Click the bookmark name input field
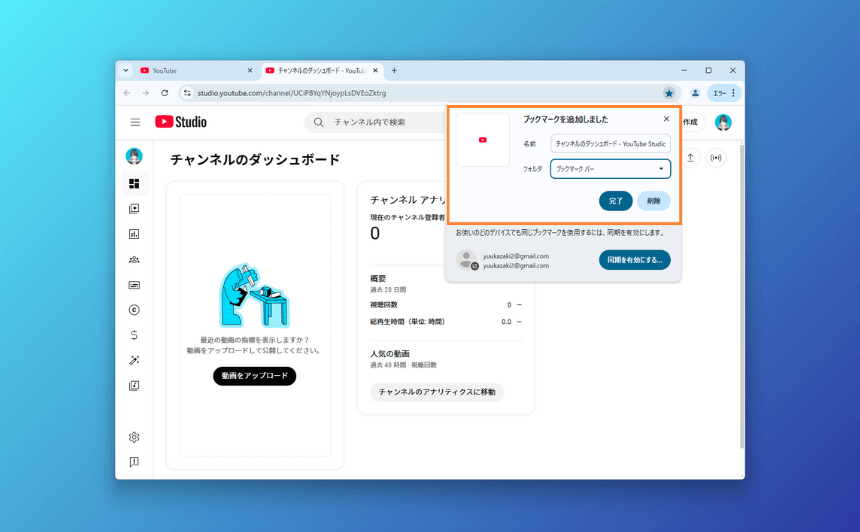 [610, 144]
